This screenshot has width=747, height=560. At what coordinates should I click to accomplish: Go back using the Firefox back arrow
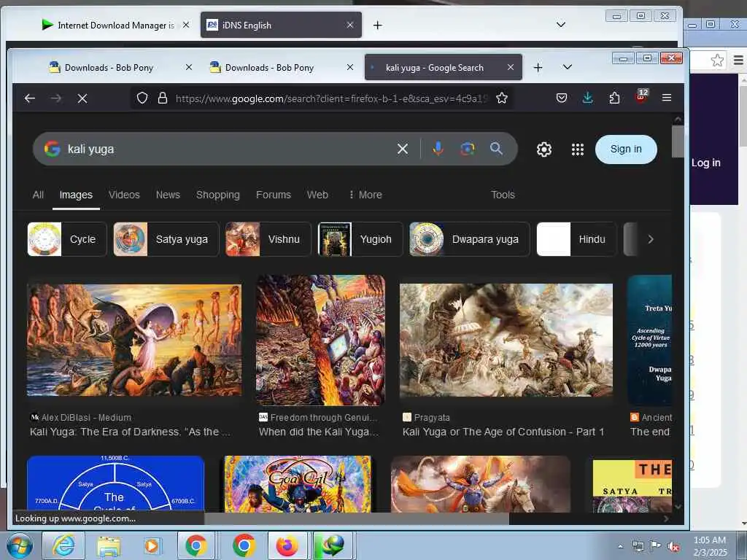29,98
